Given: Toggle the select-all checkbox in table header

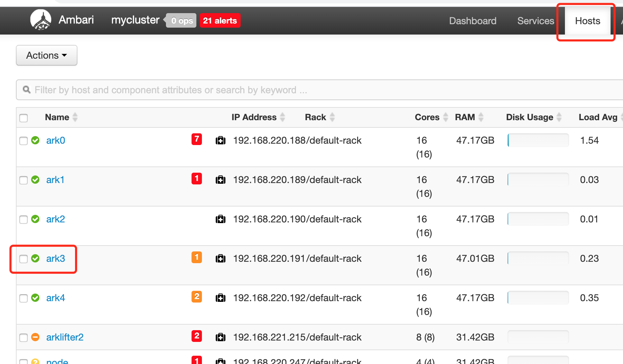Looking at the screenshot, I should (24, 118).
